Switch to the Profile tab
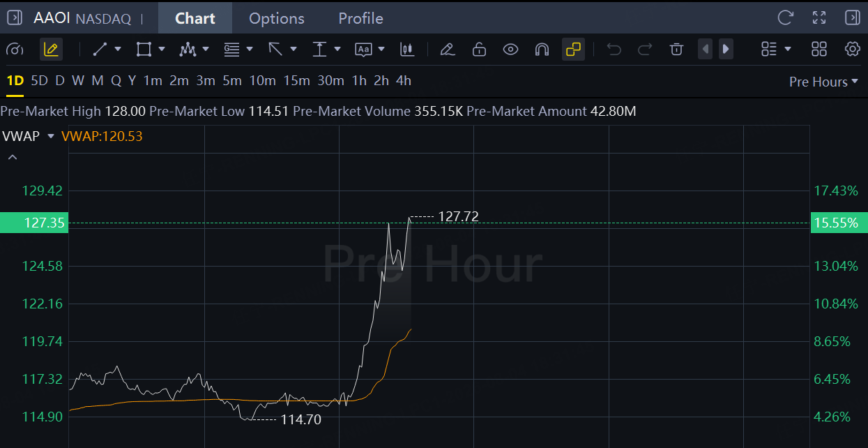This screenshot has width=868, height=448. coord(360,18)
